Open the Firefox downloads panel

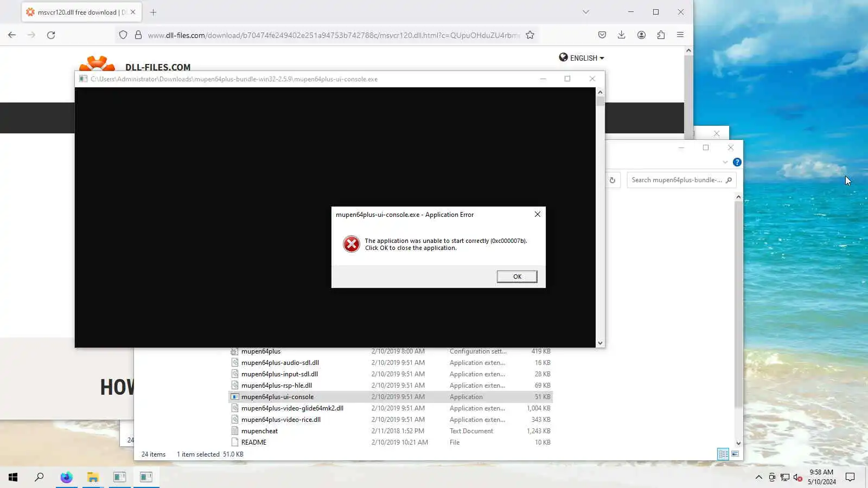(622, 35)
